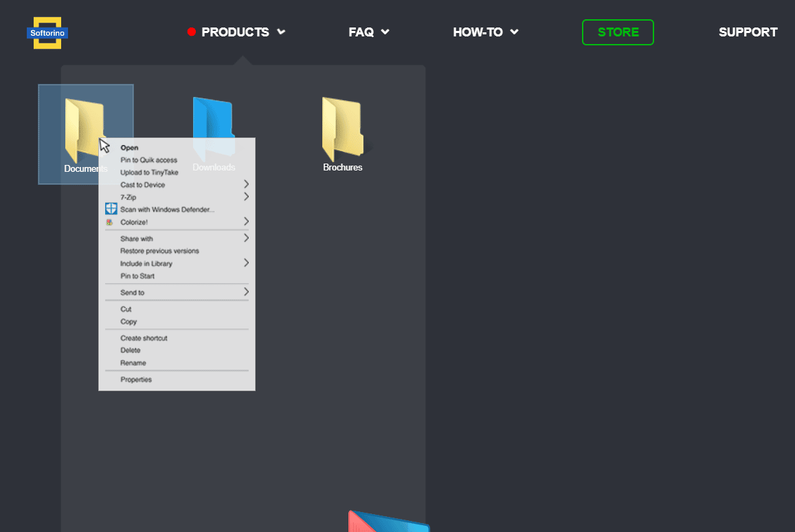Select the Documents folder icon
The height and width of the screenshot is (532, 795).
(85, 130)
